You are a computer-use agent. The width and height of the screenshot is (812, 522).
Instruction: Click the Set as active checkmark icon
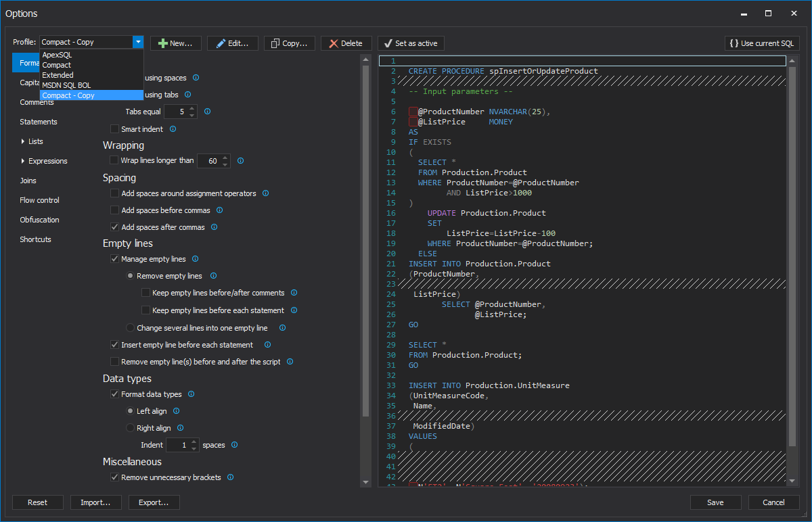[x=388, y=43]
